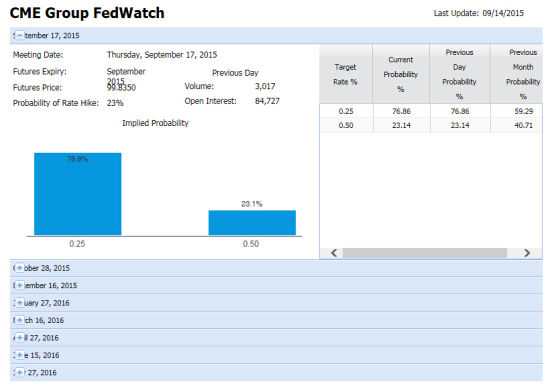Expand the March 16, 2016 meeting row
550x388 pixels.
pyautogui.click(x=20, y=320)
